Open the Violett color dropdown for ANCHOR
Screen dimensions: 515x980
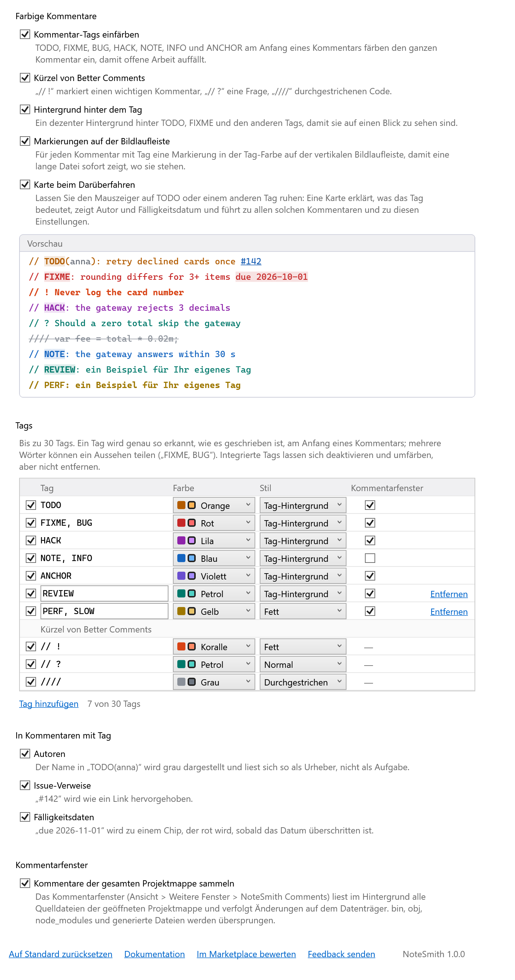[214, 576]
